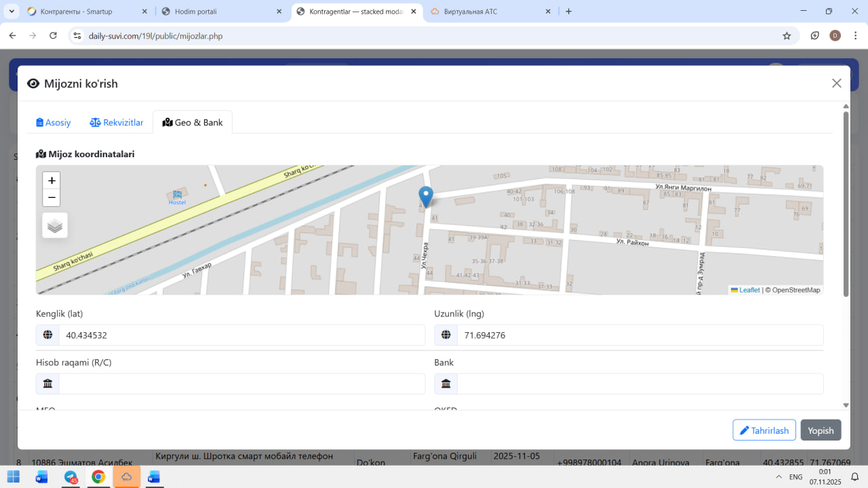The height and width of the screenshot is (488, 868).
Task: Reload the current browser page
Action: point(53,36)
